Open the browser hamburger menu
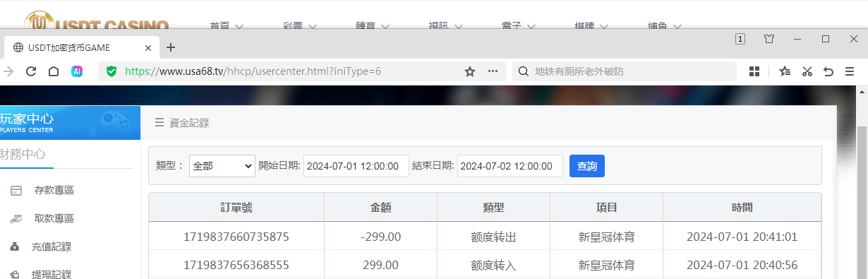Screen dimensions: 868x279 (x=850, y=71)
